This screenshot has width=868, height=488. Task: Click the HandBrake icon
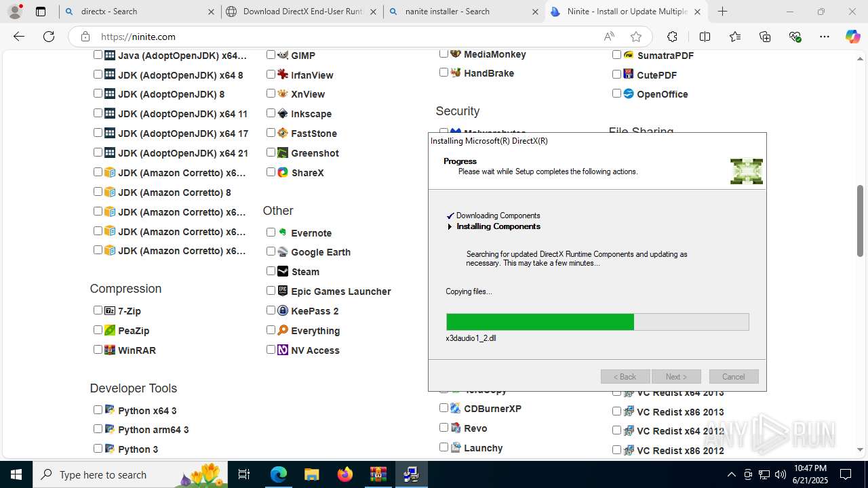tap(456, 73)
